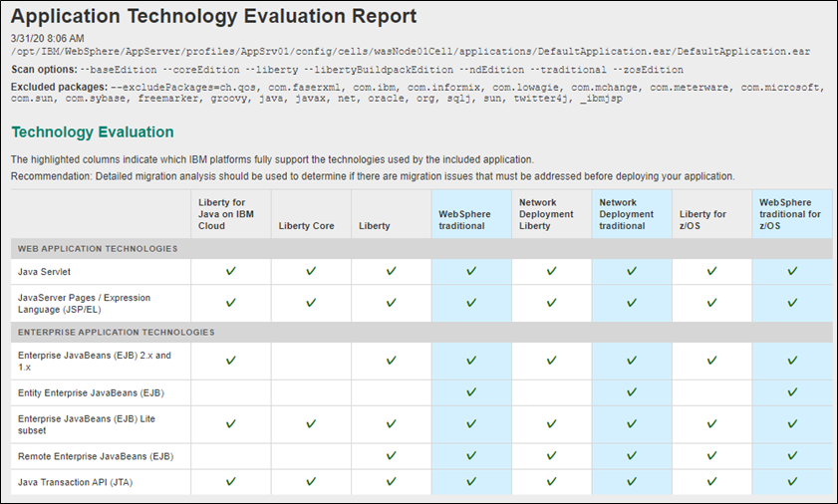Click the JavaServer Pages / Expression Language row label
This screenshot has height=504, width=838.
point(84,304)
